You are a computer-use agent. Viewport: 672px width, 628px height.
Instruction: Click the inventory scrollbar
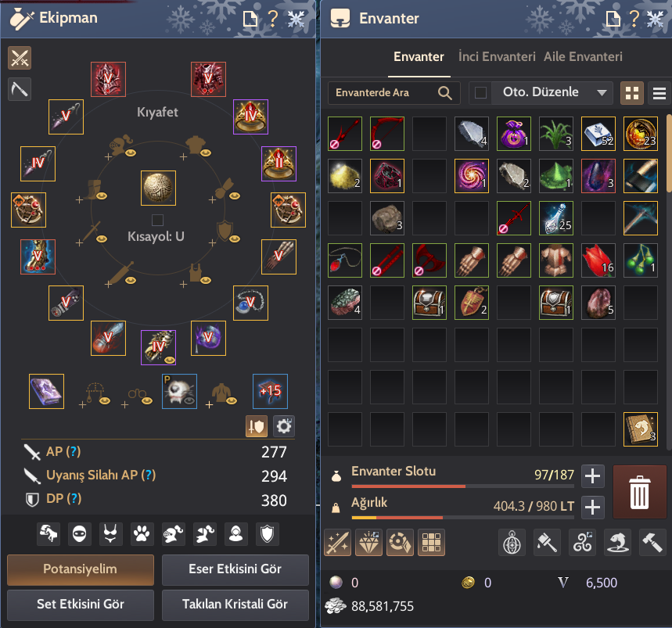click(669, 153)
